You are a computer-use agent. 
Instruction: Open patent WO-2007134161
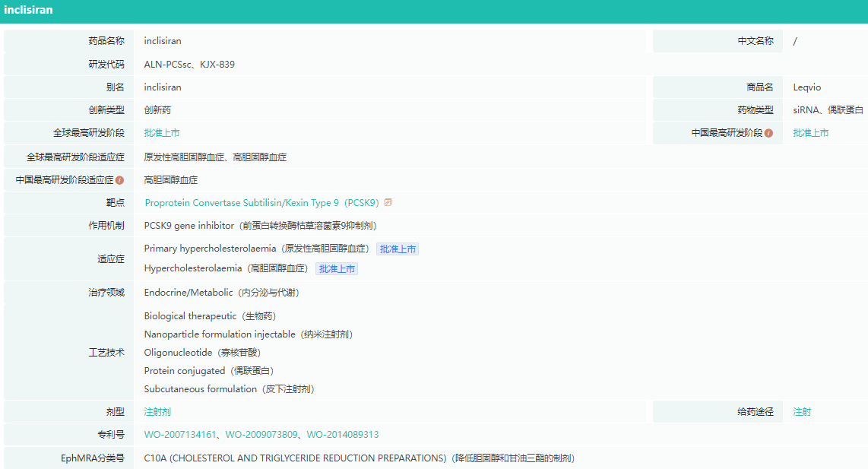click(x=180, y=435)
